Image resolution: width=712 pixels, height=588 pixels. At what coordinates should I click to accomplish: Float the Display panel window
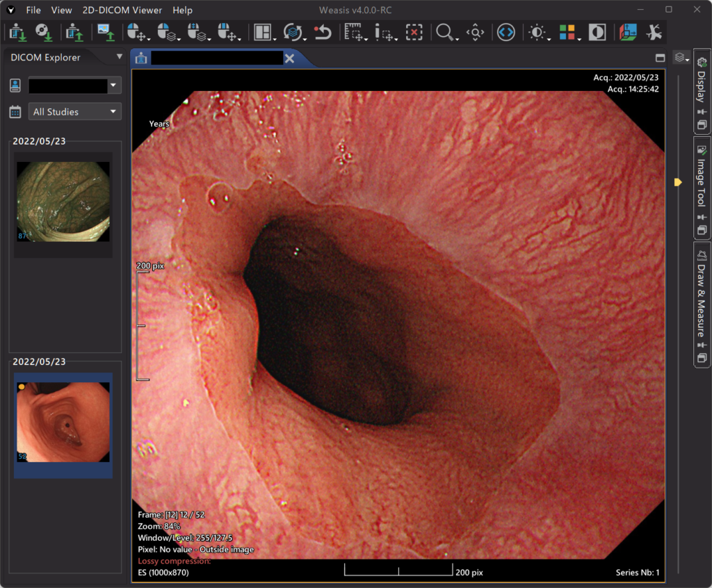pyautogui.click(x=702, y=125)
